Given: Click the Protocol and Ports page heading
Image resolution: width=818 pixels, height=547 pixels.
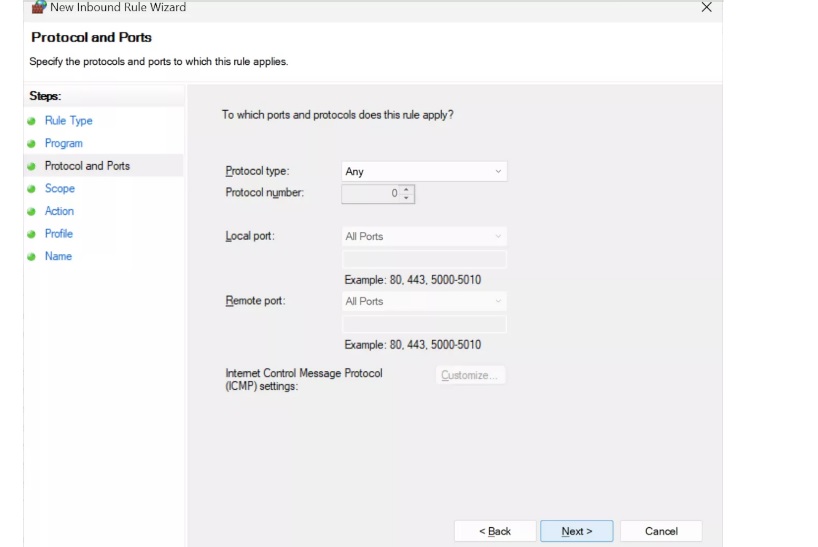Looking at the screenshot, I should (91, 38).
